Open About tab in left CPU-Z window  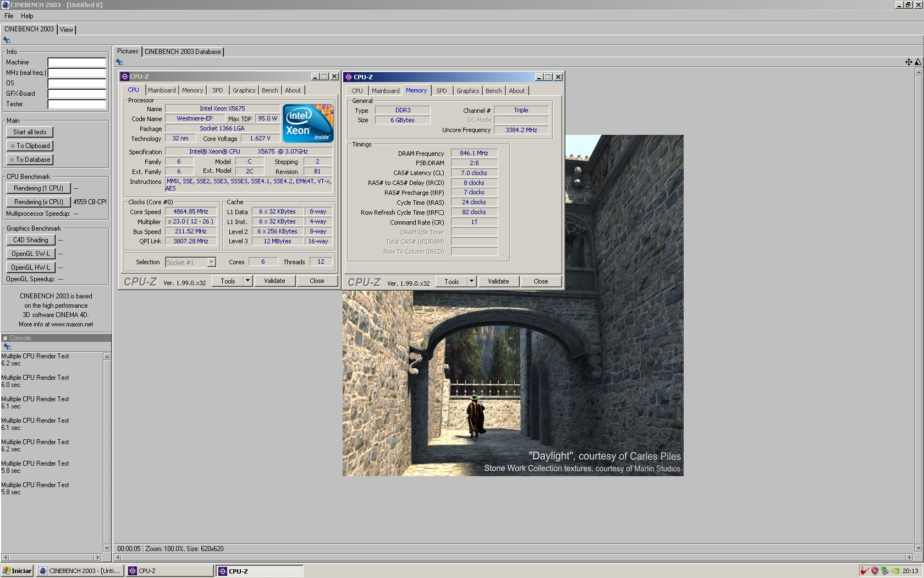coord(293,90)
